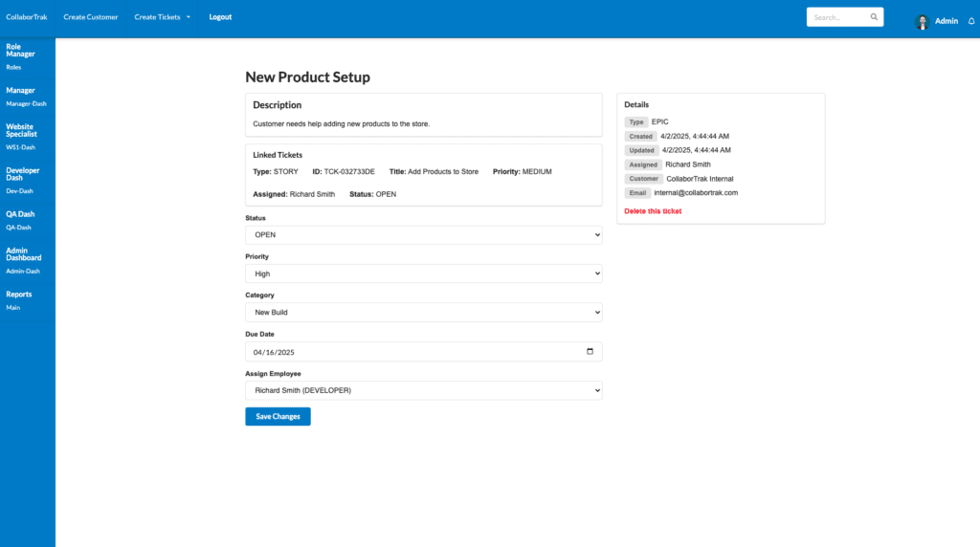Open the Assign Employee dropdown

[x=423, y=390]
